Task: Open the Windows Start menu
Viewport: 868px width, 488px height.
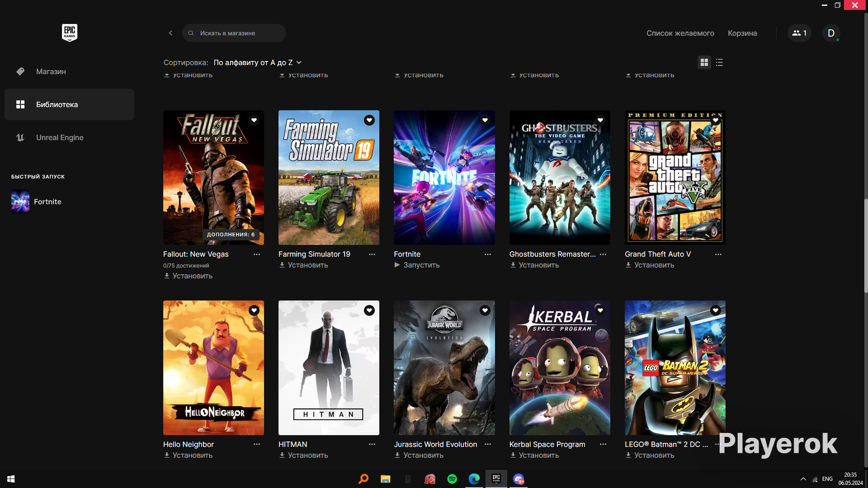Action: pyautogui.click(x=11, y=479)
